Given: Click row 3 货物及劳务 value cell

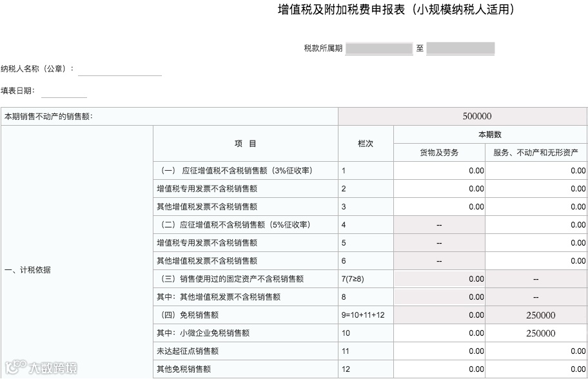Looking at the screenshot, I should coord(439,206).
